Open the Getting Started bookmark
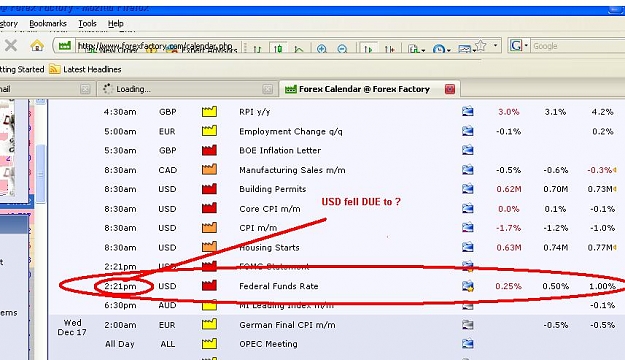625x360 pixels. click(x=22, y=69)
